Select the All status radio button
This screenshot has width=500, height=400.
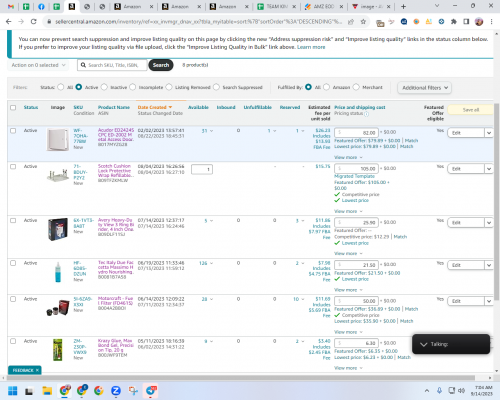(61, 87)
